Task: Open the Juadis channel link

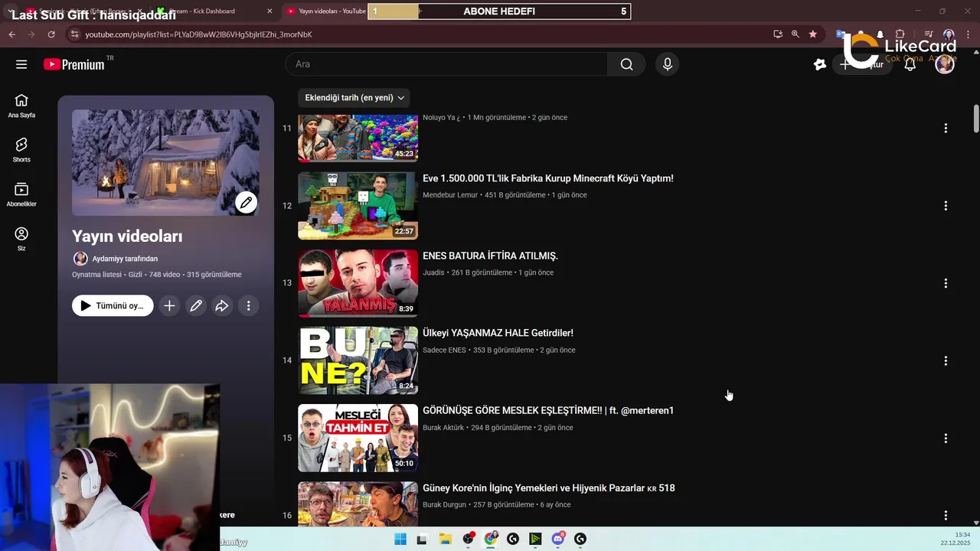Action: [x=433, y=272]
